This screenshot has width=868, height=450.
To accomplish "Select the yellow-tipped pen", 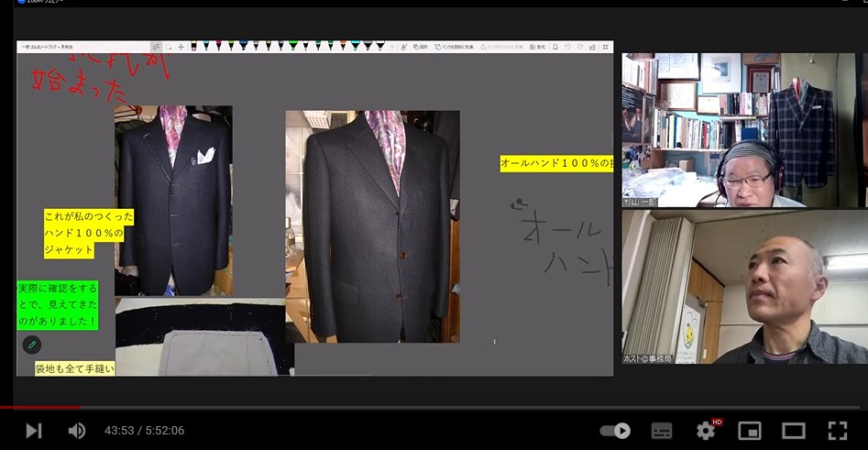I will [x=269, y=47].
